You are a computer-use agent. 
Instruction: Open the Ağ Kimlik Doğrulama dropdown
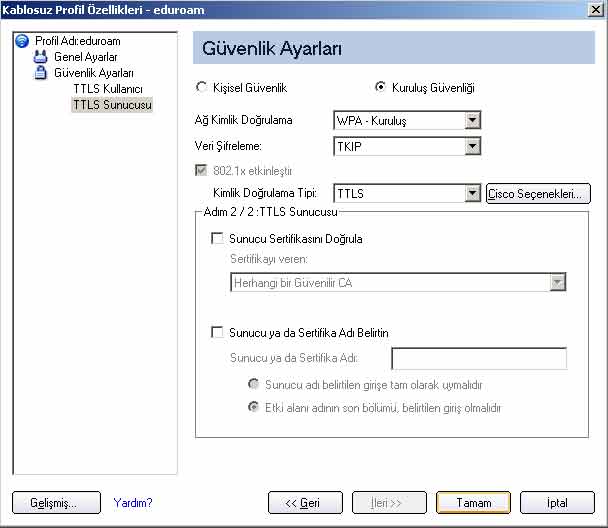pyautogui.click(x=472, y=120)
